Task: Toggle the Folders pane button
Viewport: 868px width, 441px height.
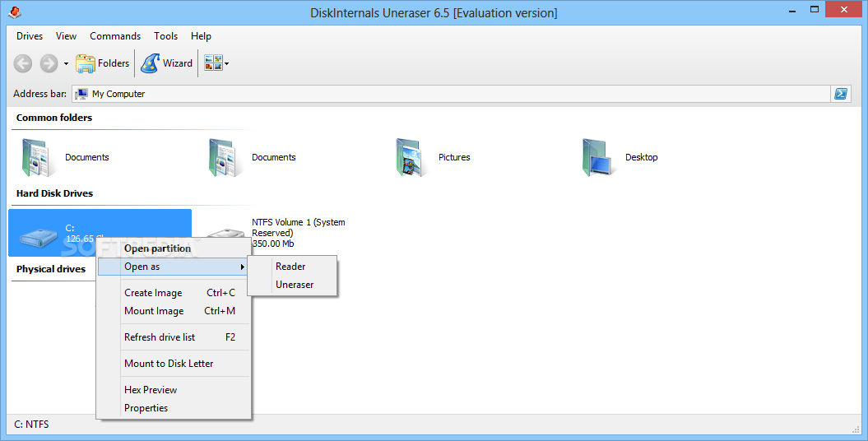Action: 102,63
